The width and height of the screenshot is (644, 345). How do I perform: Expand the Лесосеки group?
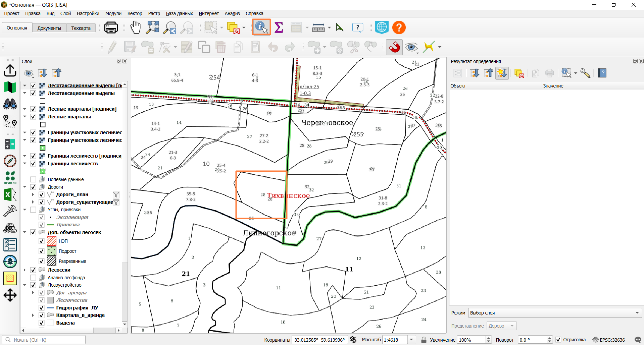[x=24, y=270]
